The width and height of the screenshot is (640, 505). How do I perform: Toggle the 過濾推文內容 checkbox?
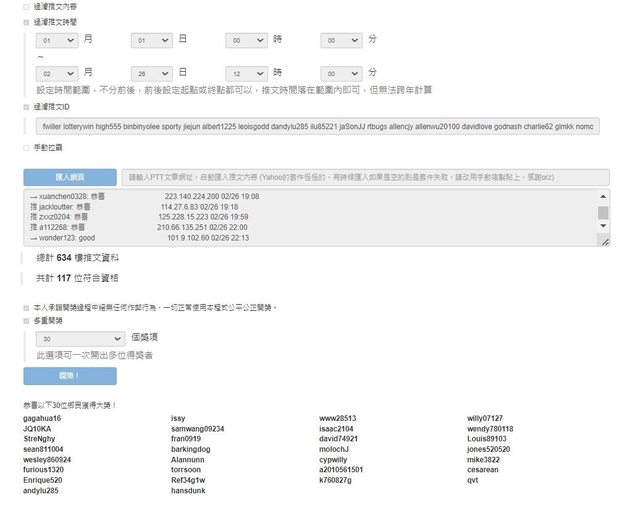tap(26, 6)
